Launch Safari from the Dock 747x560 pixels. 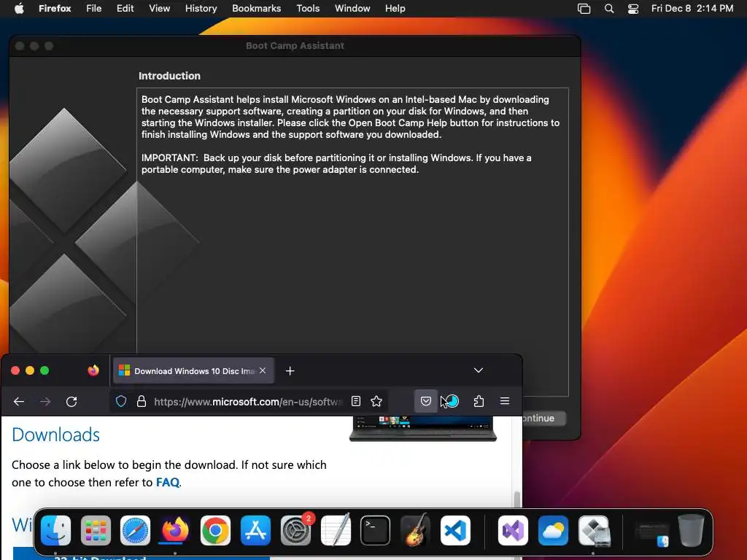click(135, 531)
